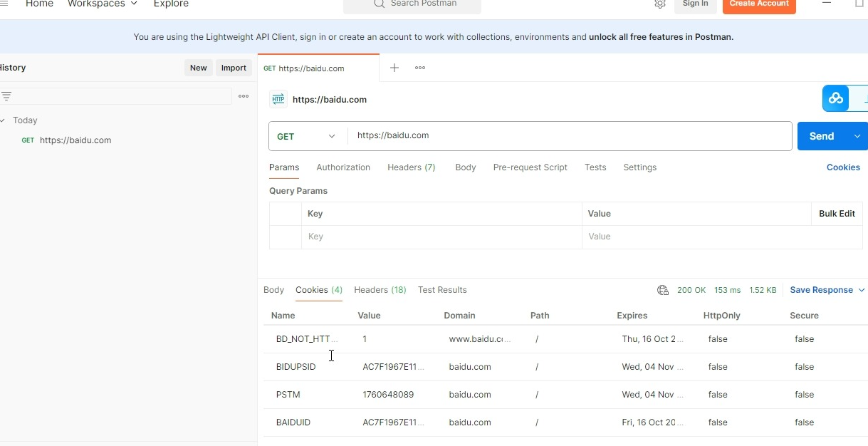Open the Pre-request Script tab
This screenshot has height=446, width=868.
click(x=530, y=167)
